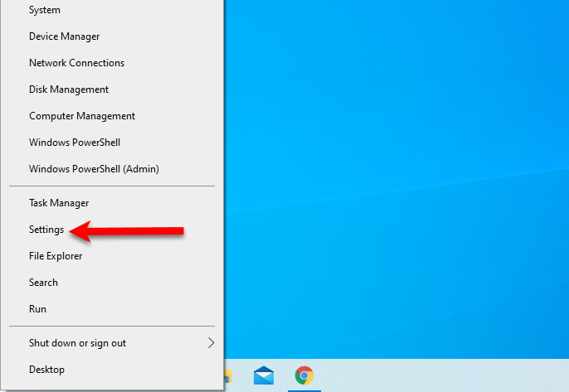Select the Search menu entry
The width and height of the screenshot is (569, 392).
(43, 283)
